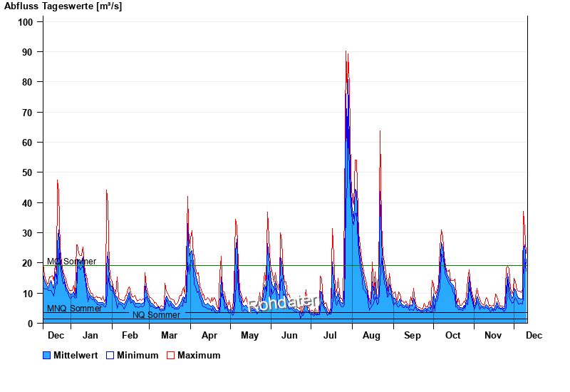Click the Rohdaten watermark text
Viewport: 570px width, 392px height.
tap(284, 304)
